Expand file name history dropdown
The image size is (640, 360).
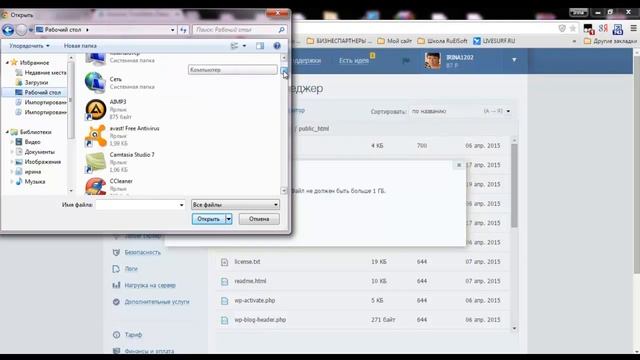click(x=182, y=204)
